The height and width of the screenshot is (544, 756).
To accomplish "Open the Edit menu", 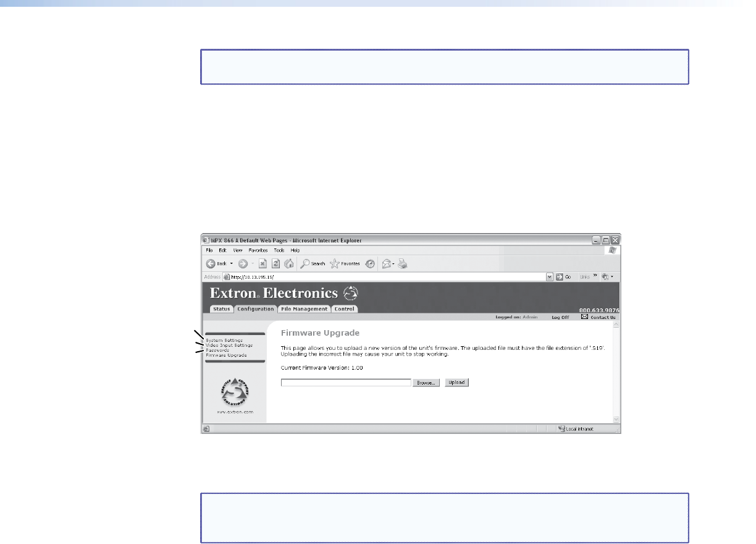I will point(222,250).
